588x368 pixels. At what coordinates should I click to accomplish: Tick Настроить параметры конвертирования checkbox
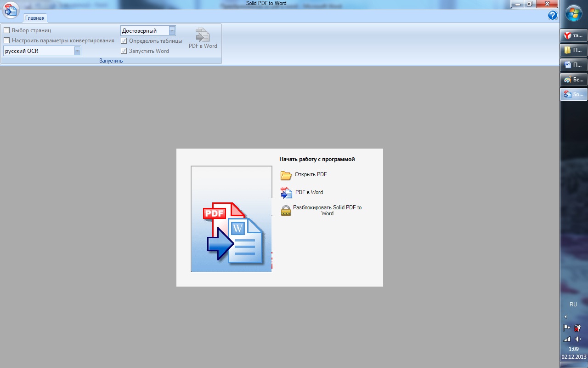(7, 40)
